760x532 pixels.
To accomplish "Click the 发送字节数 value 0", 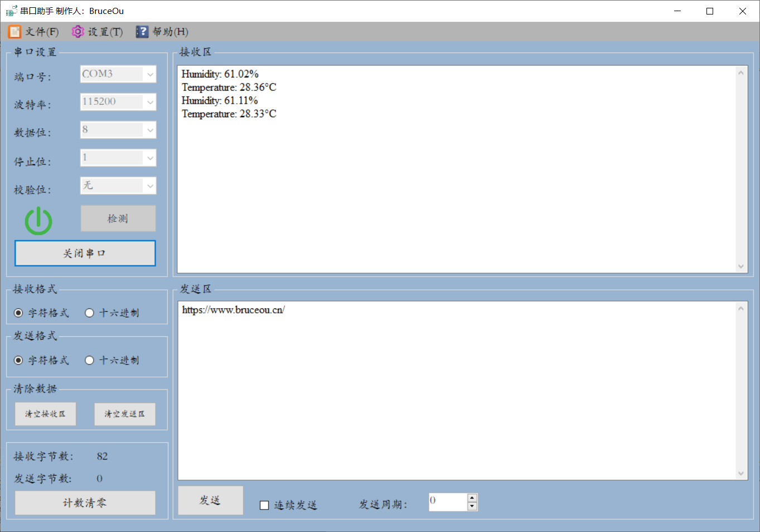I will (x=99, y=478).
